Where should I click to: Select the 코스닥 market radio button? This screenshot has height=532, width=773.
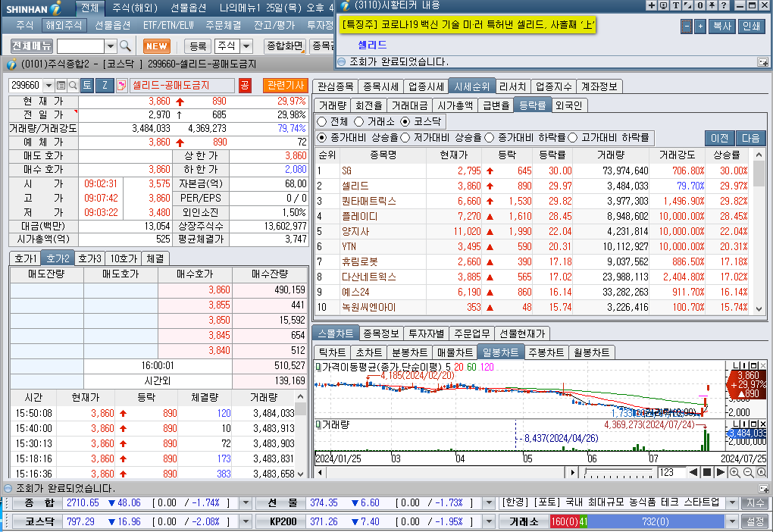click(x=405, y=121)
